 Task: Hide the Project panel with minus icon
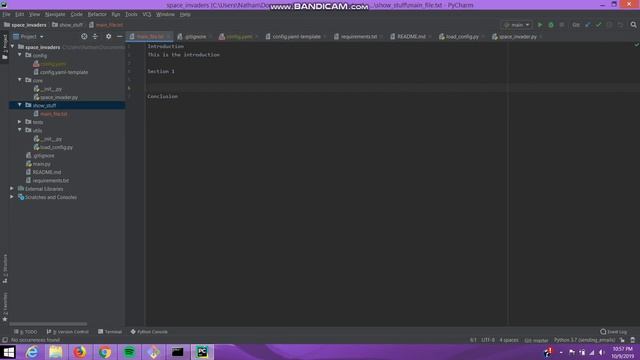pyautogui.click(x=120, y=36)
